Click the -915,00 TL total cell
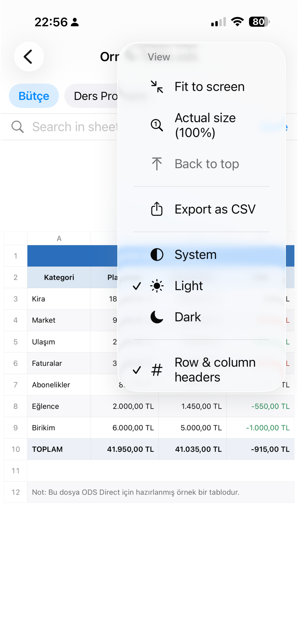Screen dimensions: 298x644 260,449
